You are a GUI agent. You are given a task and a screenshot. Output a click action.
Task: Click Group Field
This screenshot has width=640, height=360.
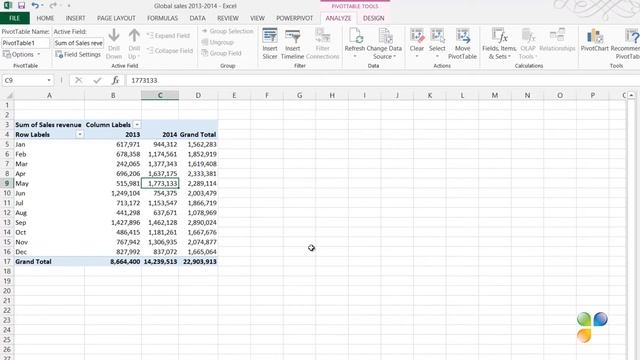coord(222,53)
